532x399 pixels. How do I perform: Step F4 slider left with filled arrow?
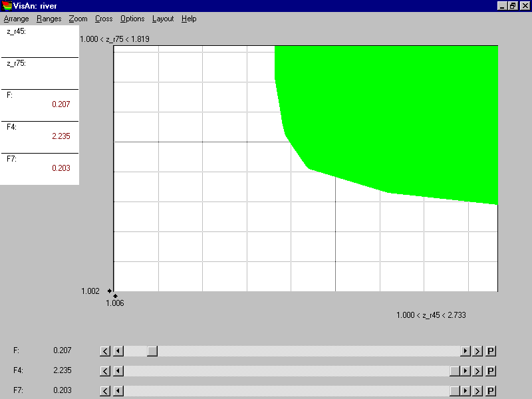tap(118, 371)
